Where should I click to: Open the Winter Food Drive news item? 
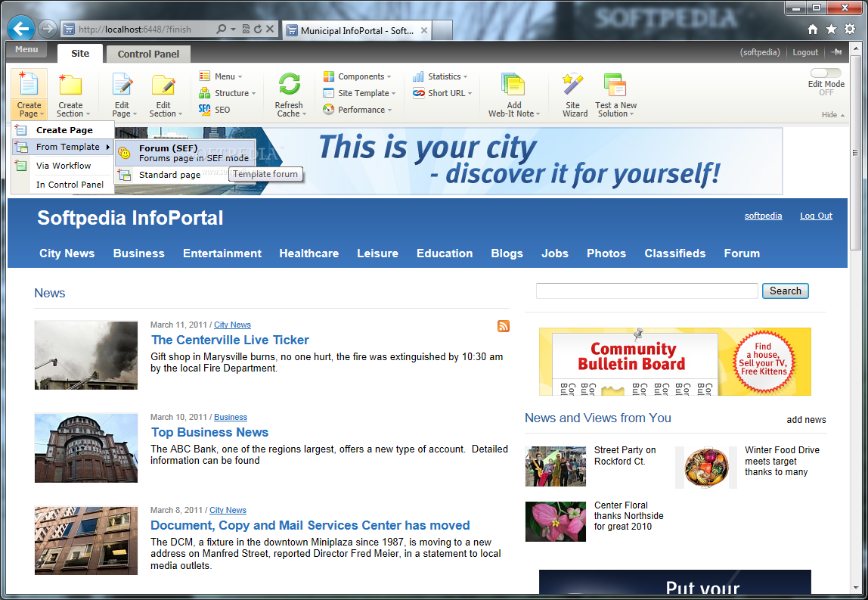point(782,461)
